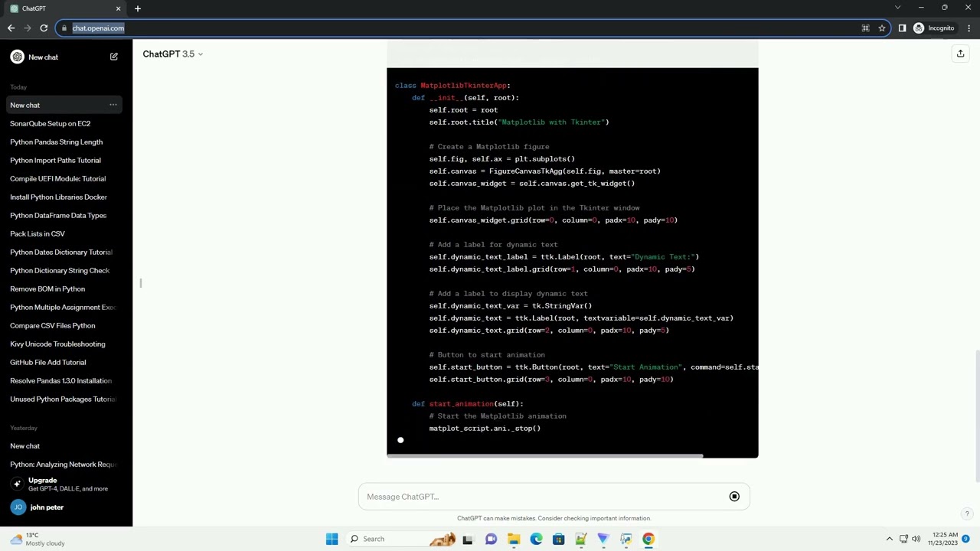Open Microsoft Edge from taskbar
This screenshot has height=551, width=980.
click(536, 539)
